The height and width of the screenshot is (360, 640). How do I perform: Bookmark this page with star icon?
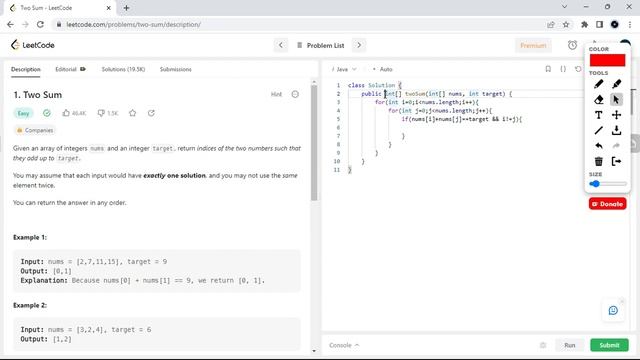pos(566,24)
